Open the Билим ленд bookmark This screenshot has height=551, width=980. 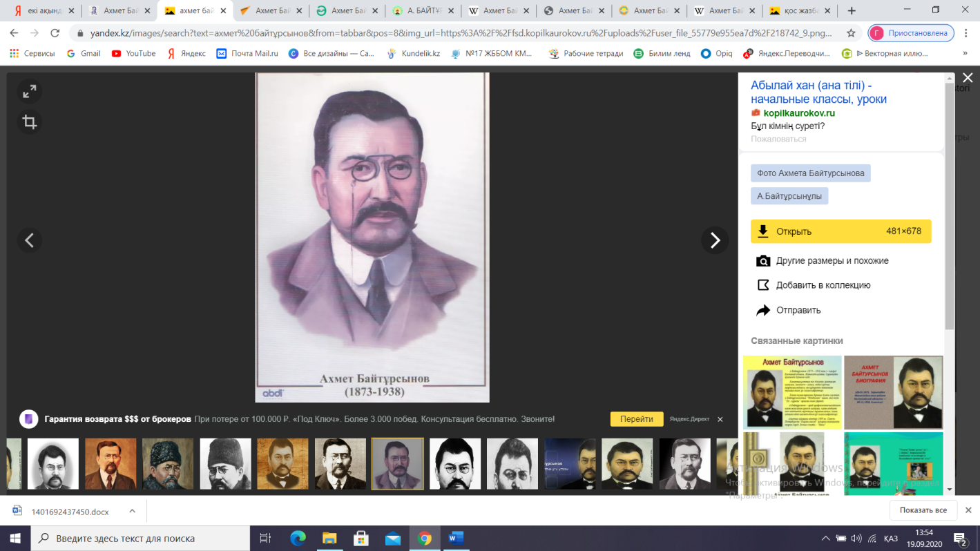click(662, 53)
